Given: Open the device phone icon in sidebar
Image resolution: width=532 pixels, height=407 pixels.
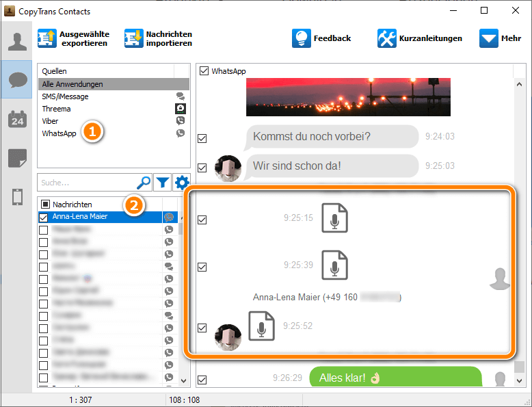Looking at the screenshot, I should coord(17,197).
